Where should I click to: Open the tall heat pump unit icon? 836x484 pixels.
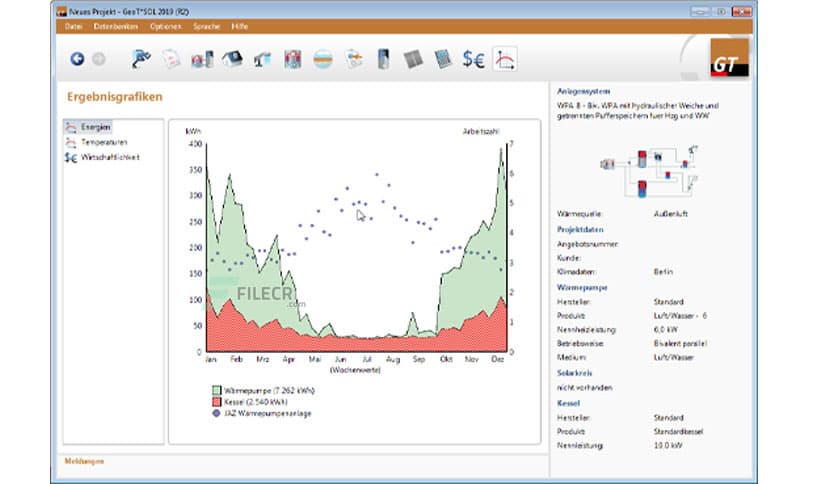point(383,59)
